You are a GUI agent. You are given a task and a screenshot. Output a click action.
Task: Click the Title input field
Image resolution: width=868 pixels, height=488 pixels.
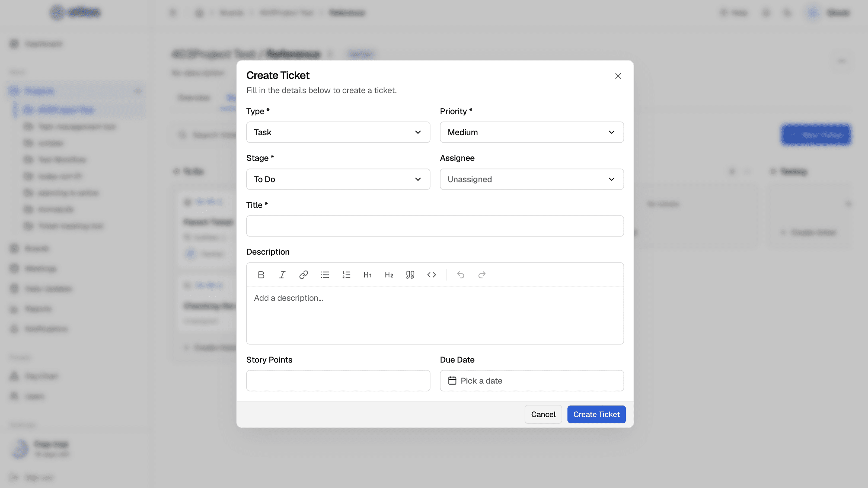[x=435, y=226]
